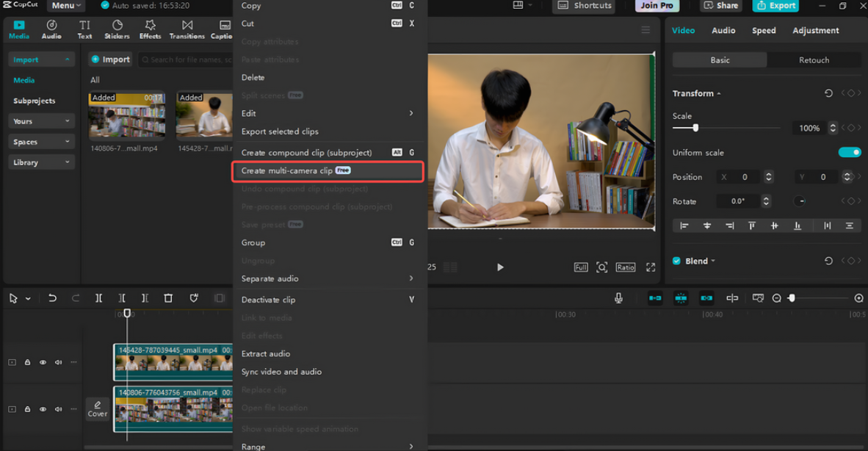Click the timeline zoom slider handle

click(792, 298)
